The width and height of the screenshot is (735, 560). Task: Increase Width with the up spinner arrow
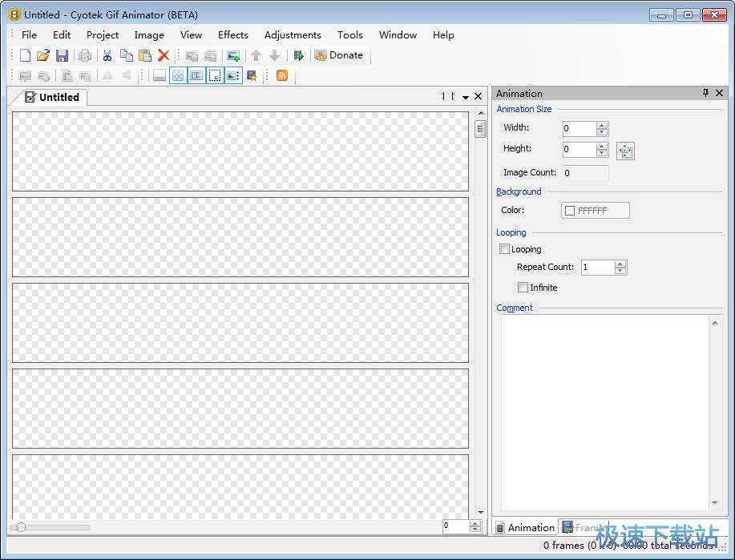602,125
